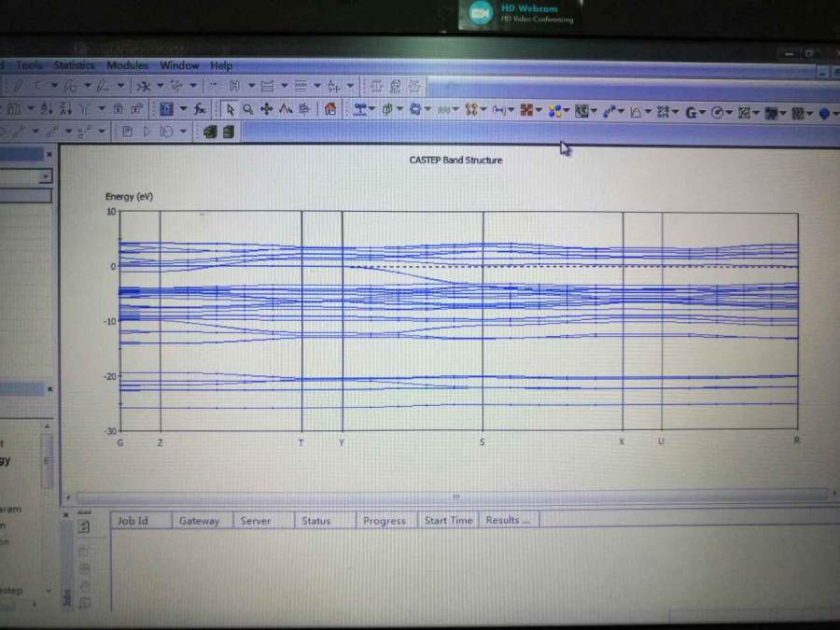Click the Server column header
Viewport: 840px width, 630px height.
[264, 520]
